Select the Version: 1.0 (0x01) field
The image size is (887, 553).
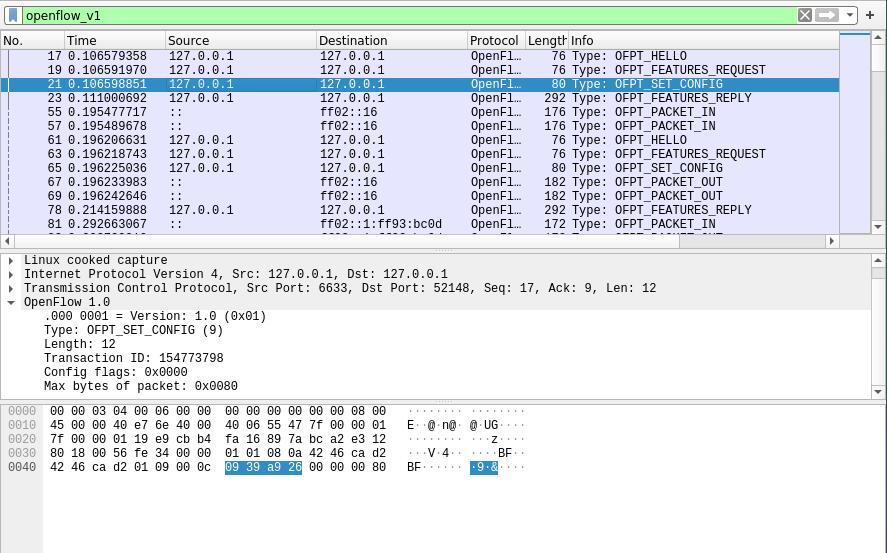(155, 316)
